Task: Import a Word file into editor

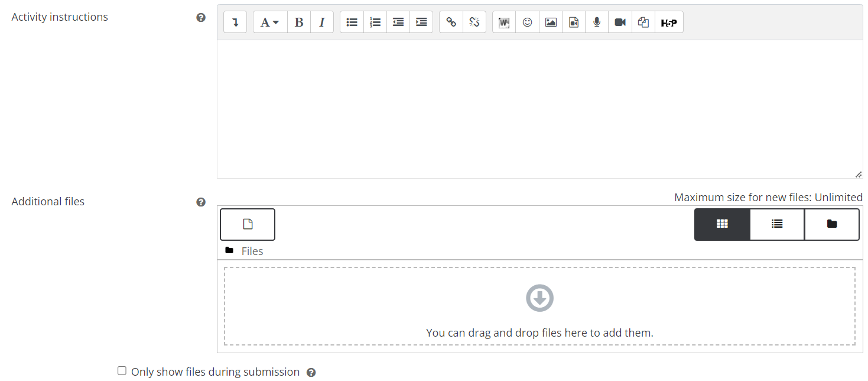Action: point(504,22)
